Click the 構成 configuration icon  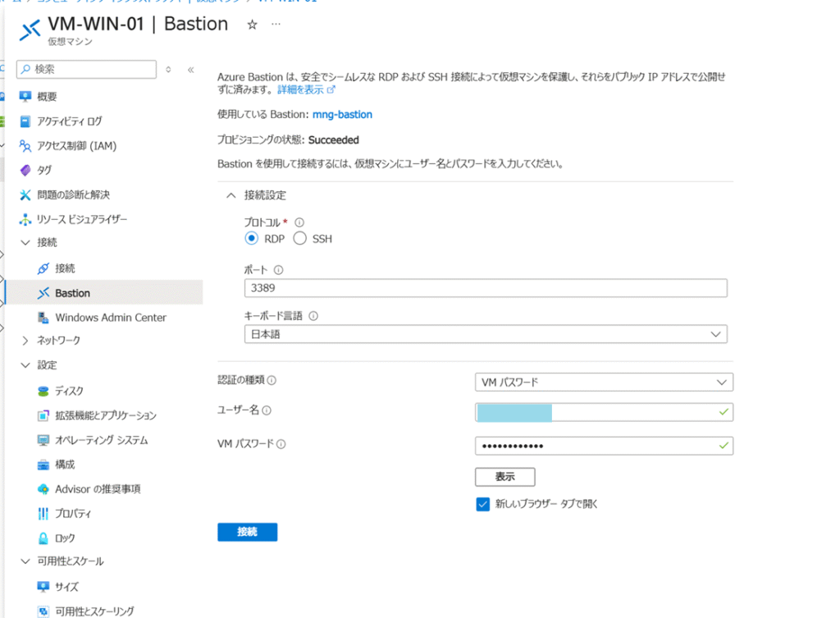click(43, 465)
